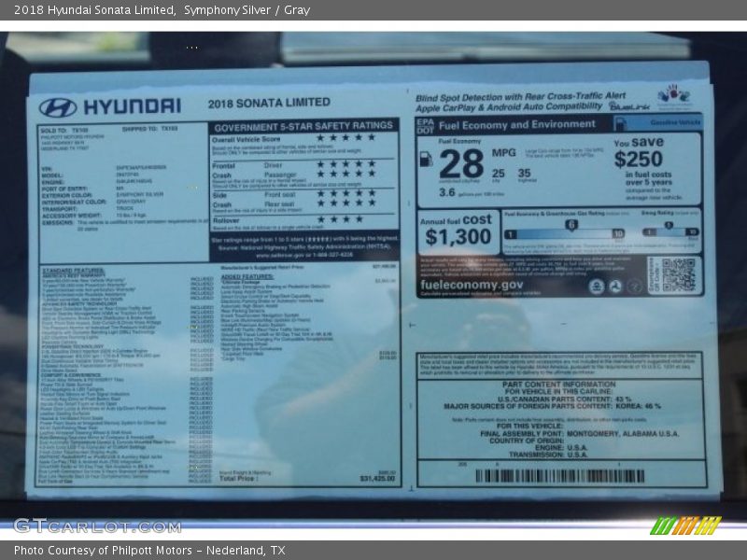This screenshot has height=560, width=747.
Task: Click the Side Crash Front seat stars
Action: click(x=345, y=193)
